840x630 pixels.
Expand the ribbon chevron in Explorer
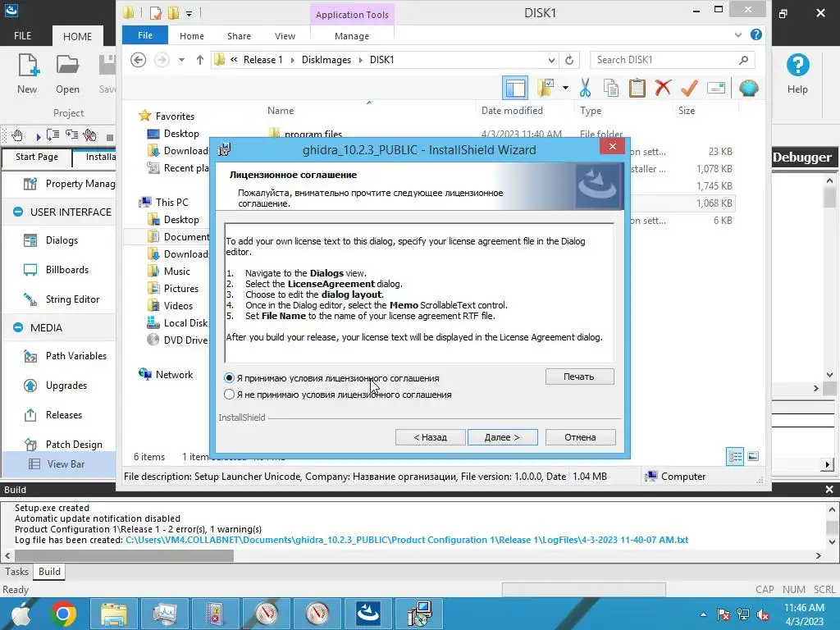tap(738, 35)
